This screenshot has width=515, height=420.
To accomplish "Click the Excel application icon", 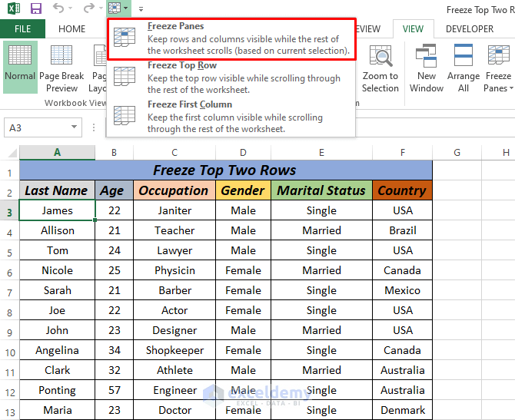I will tap(14, 8).
